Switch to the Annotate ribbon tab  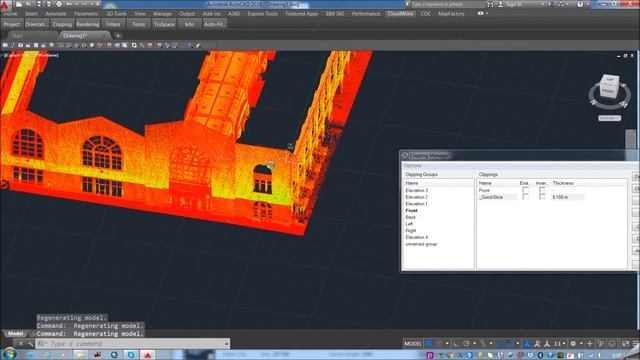(56, 13)
